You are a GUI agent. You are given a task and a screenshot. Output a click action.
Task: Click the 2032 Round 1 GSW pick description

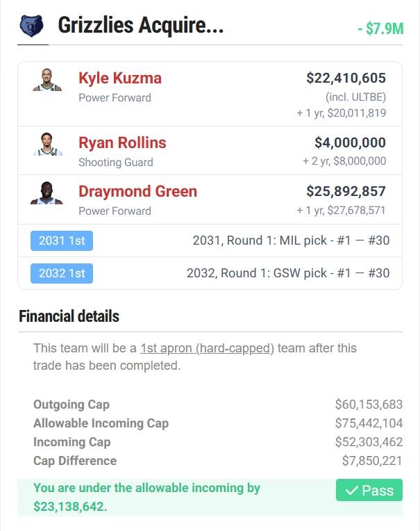pyautogui.click(x=288, y=273)
